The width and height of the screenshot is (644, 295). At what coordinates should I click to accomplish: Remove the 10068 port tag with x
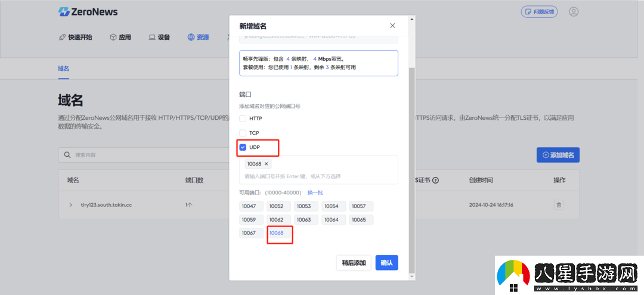click(267, 164)
